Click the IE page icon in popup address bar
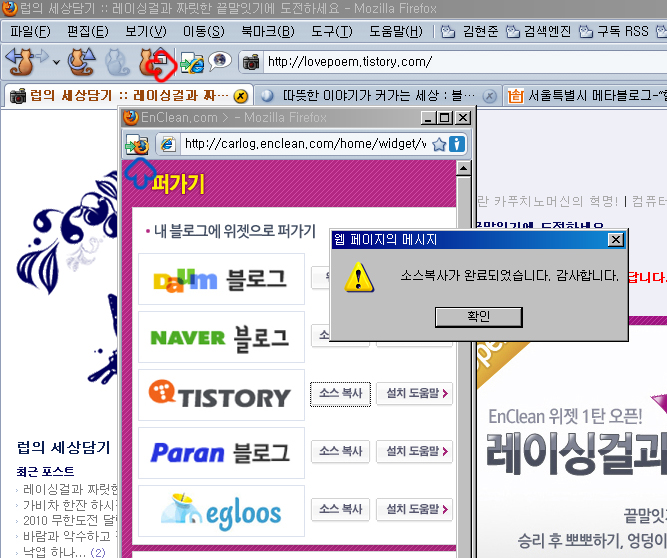667x558 pixels. click(168, 145)
